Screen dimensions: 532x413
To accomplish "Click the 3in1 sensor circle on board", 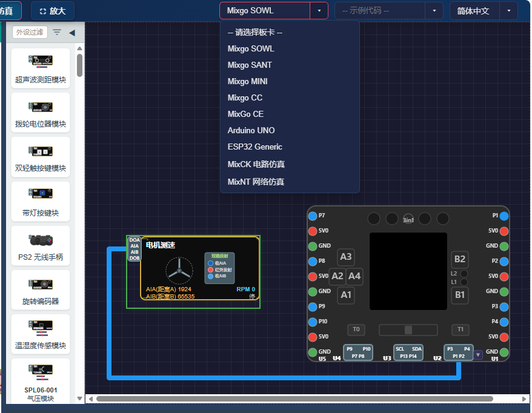I will (x=408, y=219).
